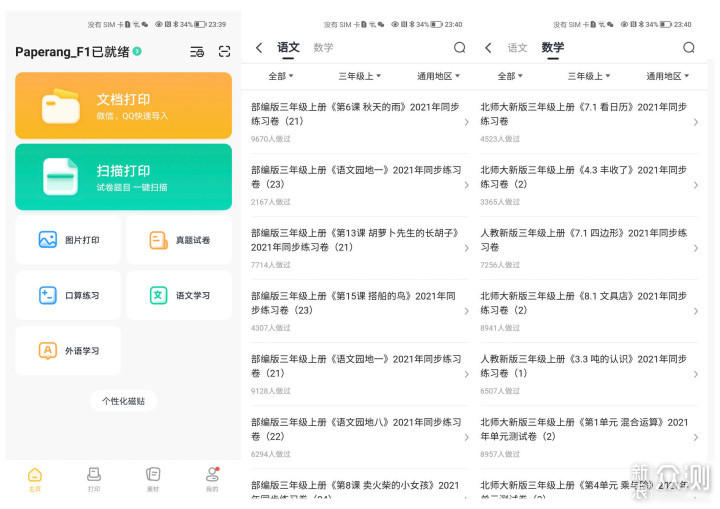Open 《3.3 吨的认识》 math practice paper
Viewport: 720px width, 509px height.
tap(589, 374)
